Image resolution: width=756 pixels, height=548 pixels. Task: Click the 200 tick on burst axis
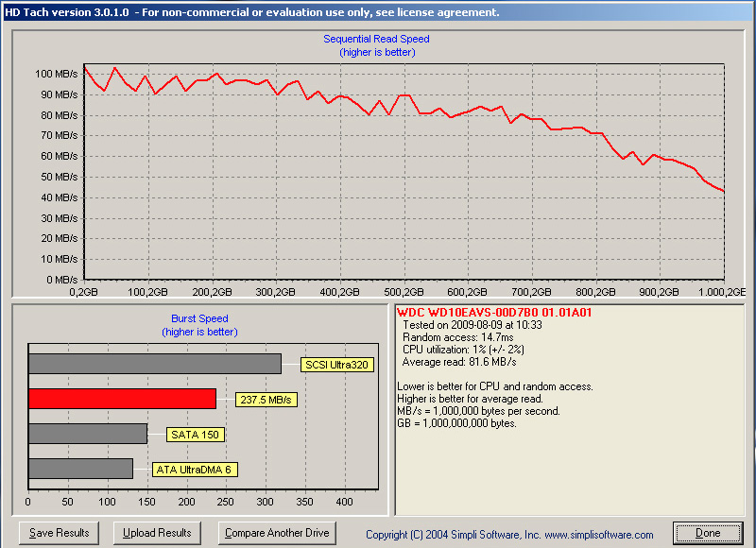click(x=186, y=502)
